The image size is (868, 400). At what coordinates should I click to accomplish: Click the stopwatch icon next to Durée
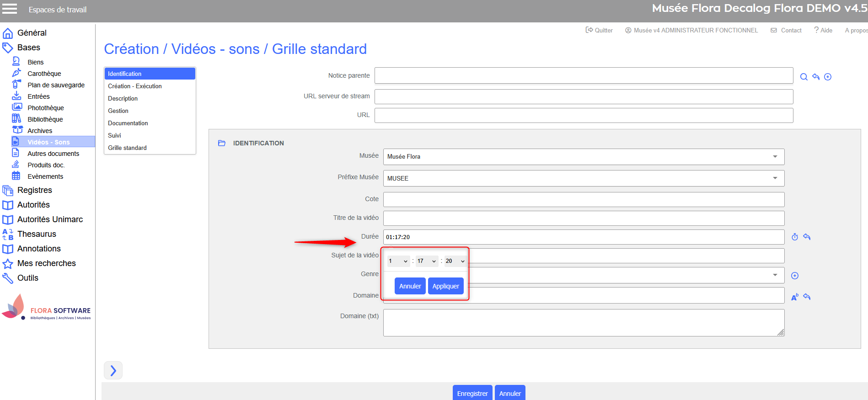tap(795, 237)
